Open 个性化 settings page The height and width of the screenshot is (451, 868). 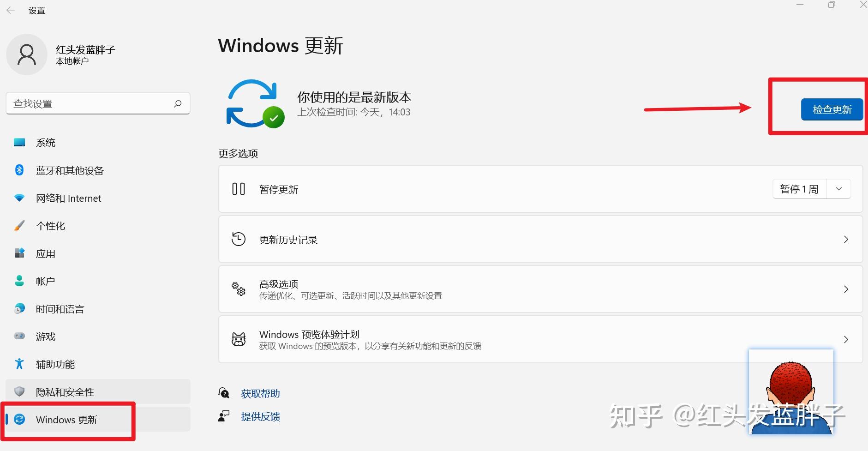[98, 226]
